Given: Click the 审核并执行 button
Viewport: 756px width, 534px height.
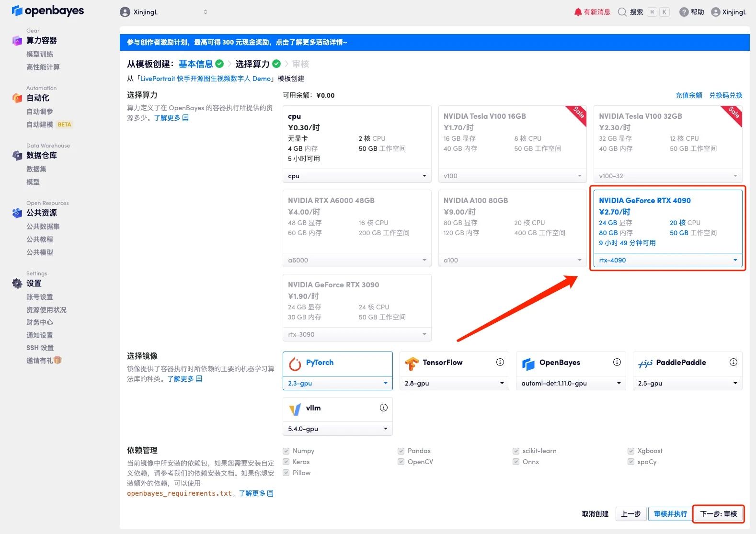Looking at the screenshot, I should point(670,514).
